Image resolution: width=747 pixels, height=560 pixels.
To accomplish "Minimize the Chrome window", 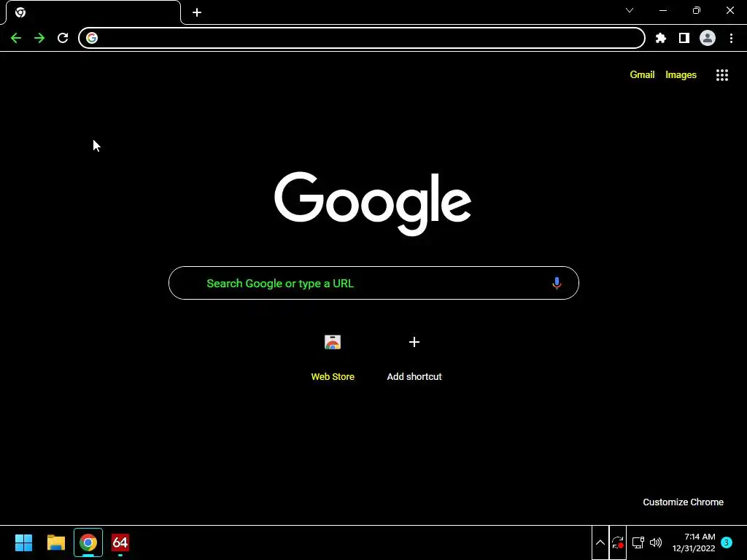I will tap(663, 10).
